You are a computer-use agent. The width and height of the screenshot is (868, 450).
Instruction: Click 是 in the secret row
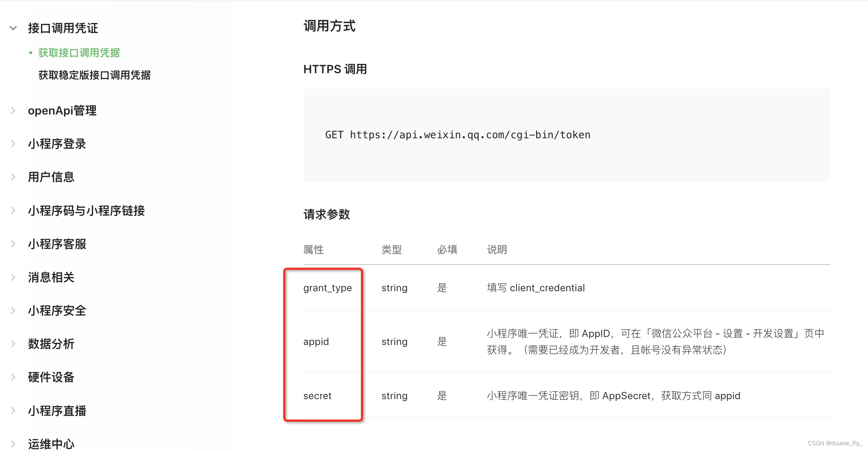[x=442, y=396]
